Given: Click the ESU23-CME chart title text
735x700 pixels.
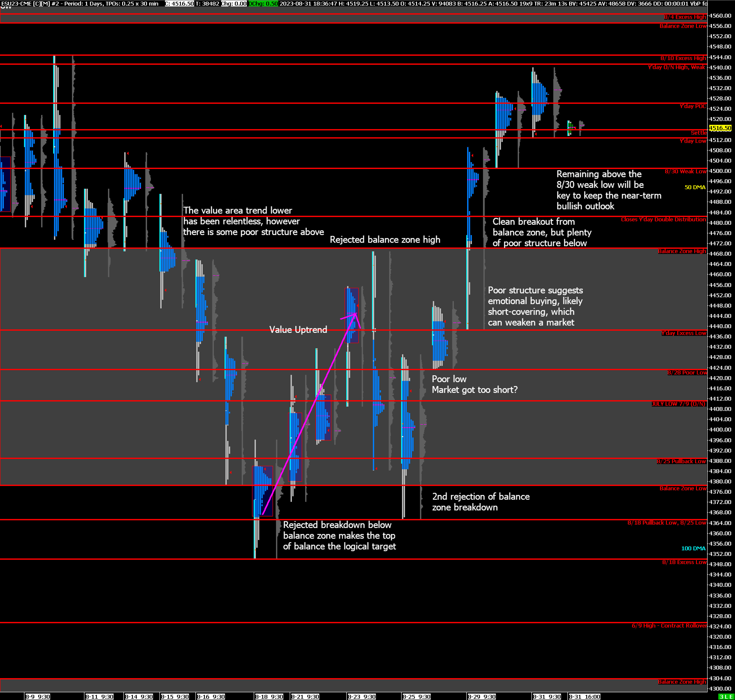Looking at the screenshot, I should click(x=16, y=3).
